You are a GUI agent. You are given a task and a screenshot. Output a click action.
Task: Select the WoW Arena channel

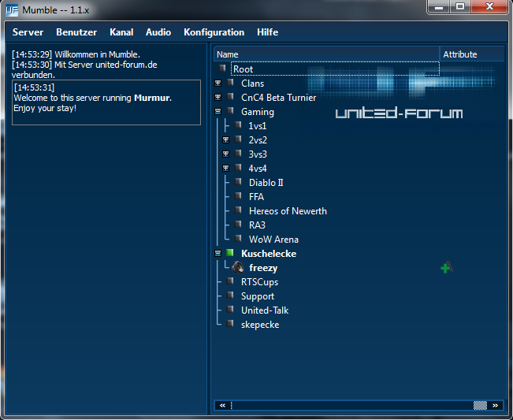click(x=274, y=240)
